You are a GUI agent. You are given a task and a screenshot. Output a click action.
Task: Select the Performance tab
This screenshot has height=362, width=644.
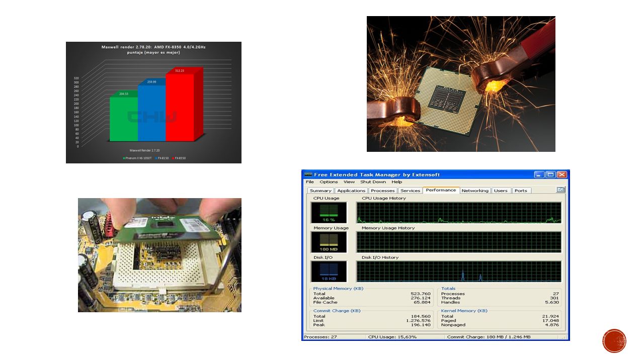441,190
